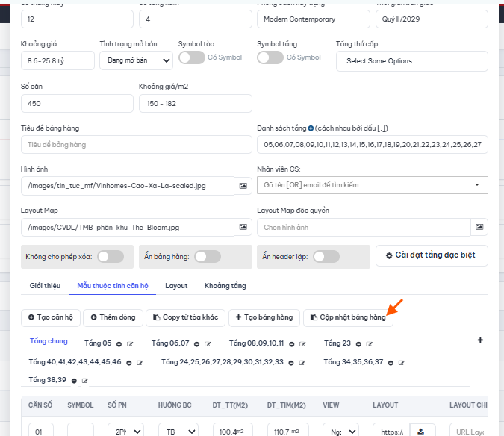Click Số căn field showing 450
This screenshot has width=504, height=436.
pos(77,104)
